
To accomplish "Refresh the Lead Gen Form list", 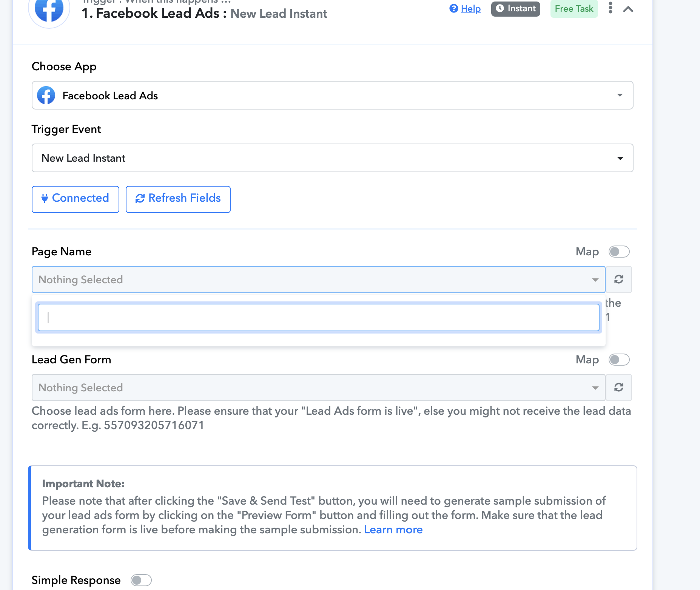I will 619,388.
